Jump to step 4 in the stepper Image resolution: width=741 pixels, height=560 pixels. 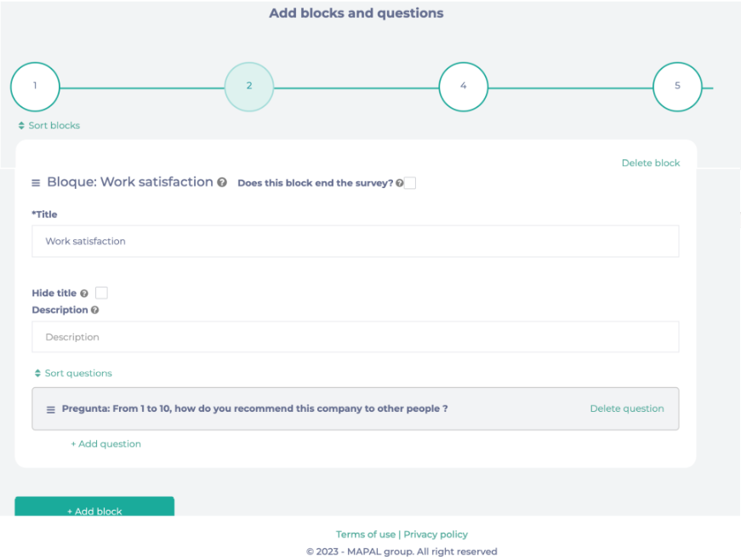[464, 86]
